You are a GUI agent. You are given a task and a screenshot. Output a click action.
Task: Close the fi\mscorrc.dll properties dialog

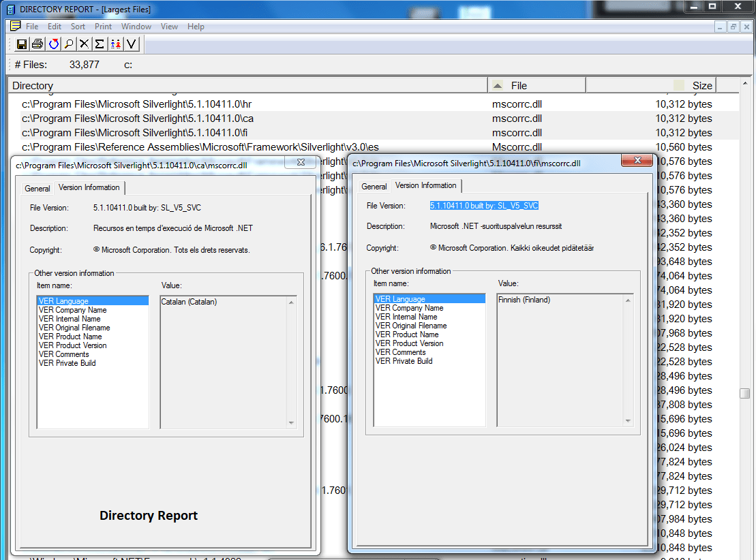[637, 161]
